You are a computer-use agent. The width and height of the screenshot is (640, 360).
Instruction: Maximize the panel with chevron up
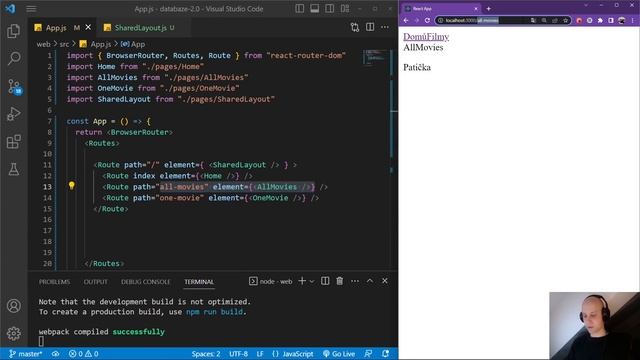[370, 281]
